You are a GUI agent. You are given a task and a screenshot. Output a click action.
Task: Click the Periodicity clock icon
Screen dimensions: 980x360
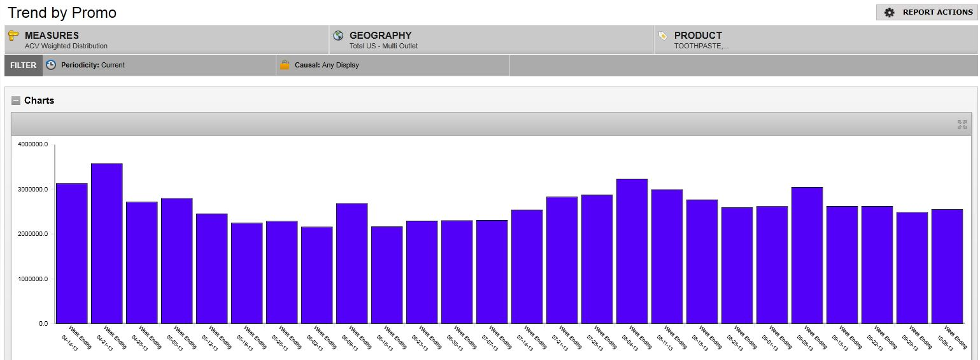click(51, 65)
